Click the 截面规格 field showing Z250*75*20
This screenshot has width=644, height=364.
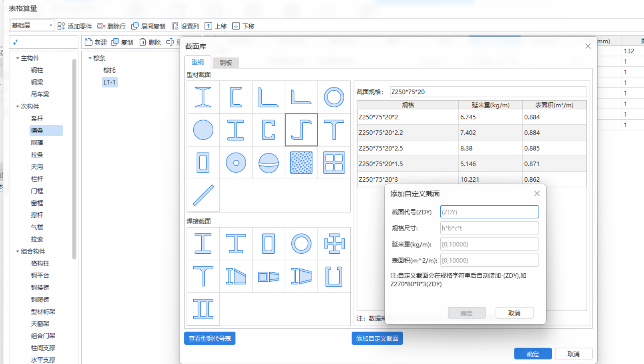pyautogui.click(x=488, y=92)
